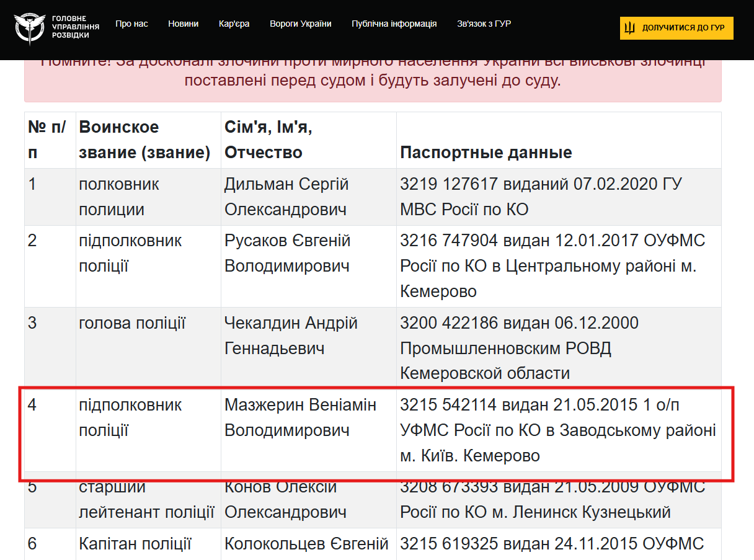The width and height of the screenshot is (754, 560).
Task: Click the Долучитися до ГУР button
Action: 676,28
